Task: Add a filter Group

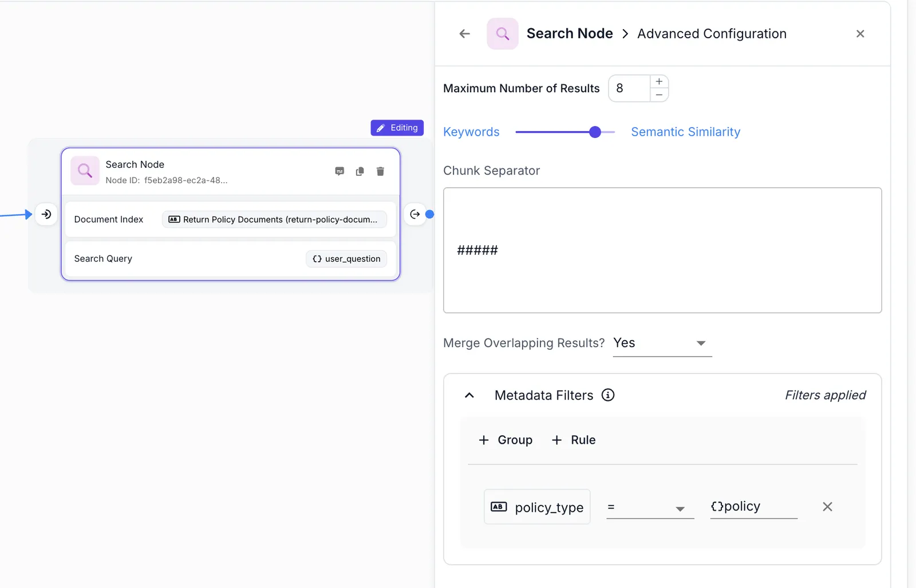Action: (506, 440)
